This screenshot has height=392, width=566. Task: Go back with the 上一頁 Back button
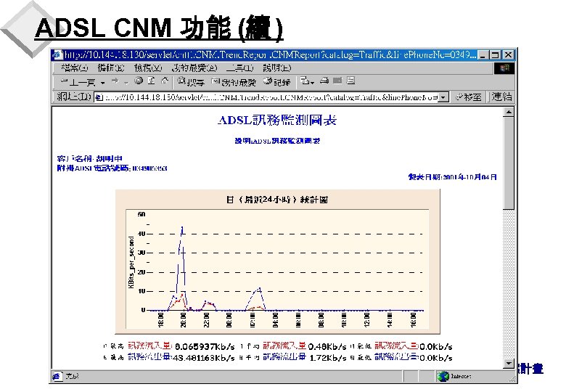click(78, 82)
